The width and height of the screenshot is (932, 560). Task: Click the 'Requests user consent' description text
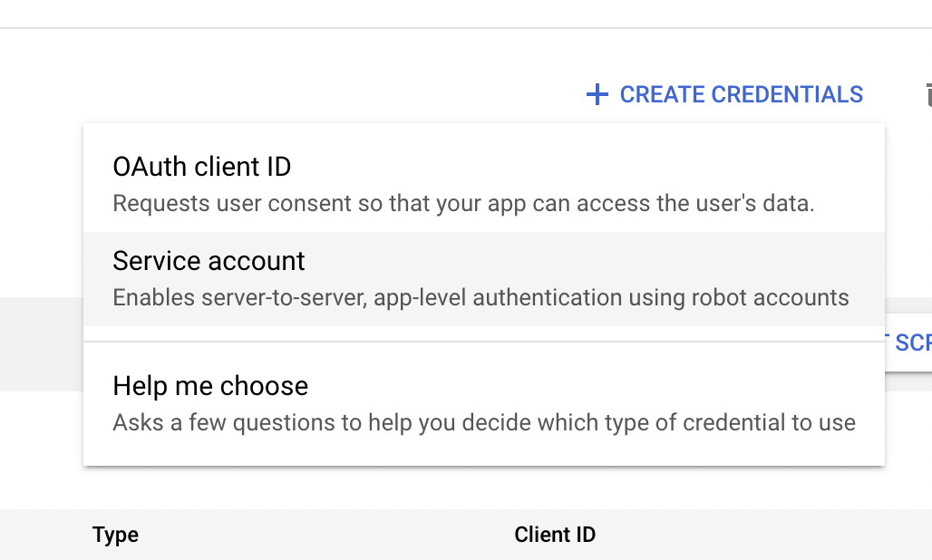coord(462,202)
